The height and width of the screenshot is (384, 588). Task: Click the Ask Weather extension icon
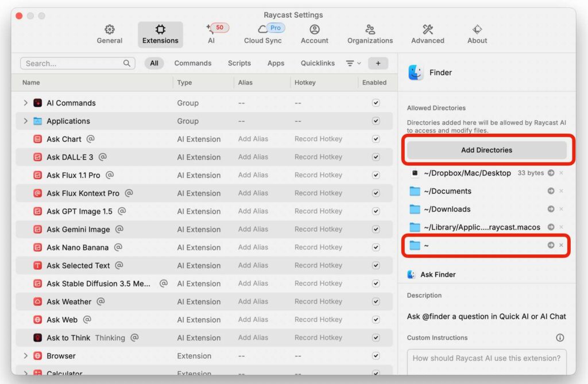click(38, 301)
